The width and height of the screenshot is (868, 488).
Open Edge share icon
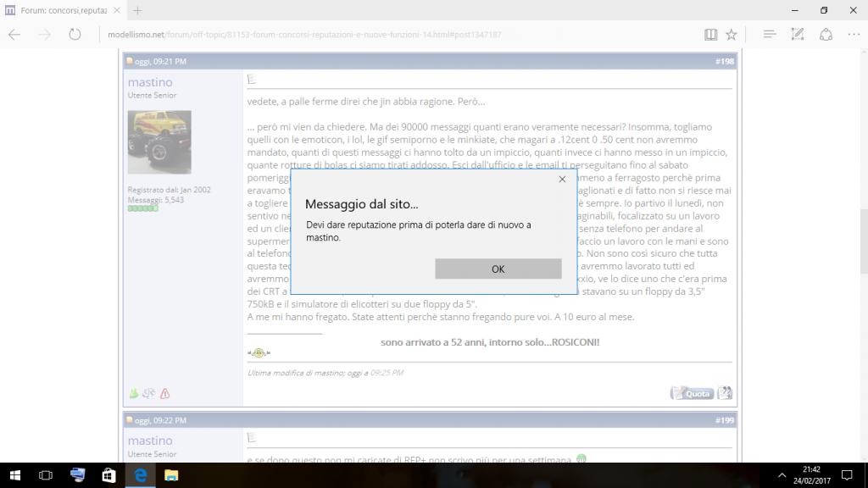click(x=826, y=35)
